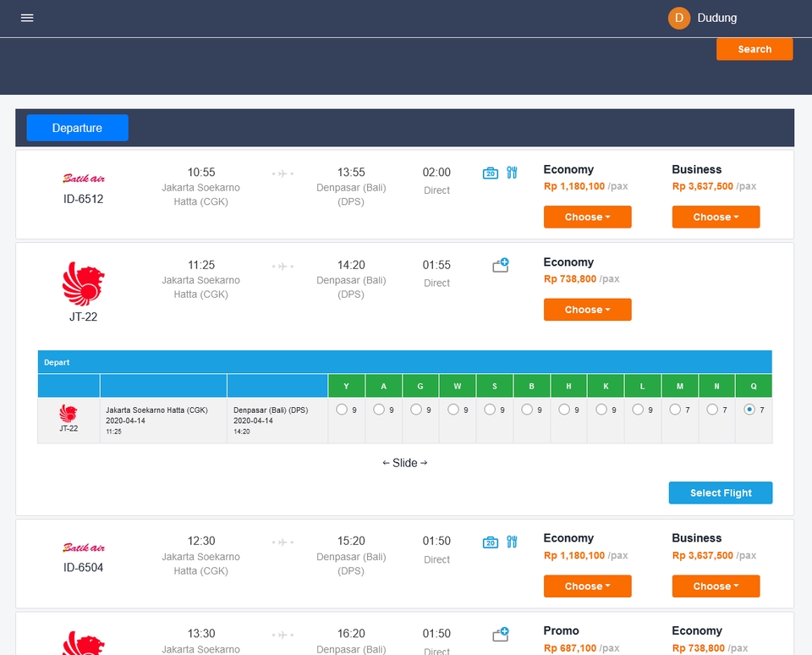Open the hamburger navigation menu
The image size is (812, 655).
(27, 18)
